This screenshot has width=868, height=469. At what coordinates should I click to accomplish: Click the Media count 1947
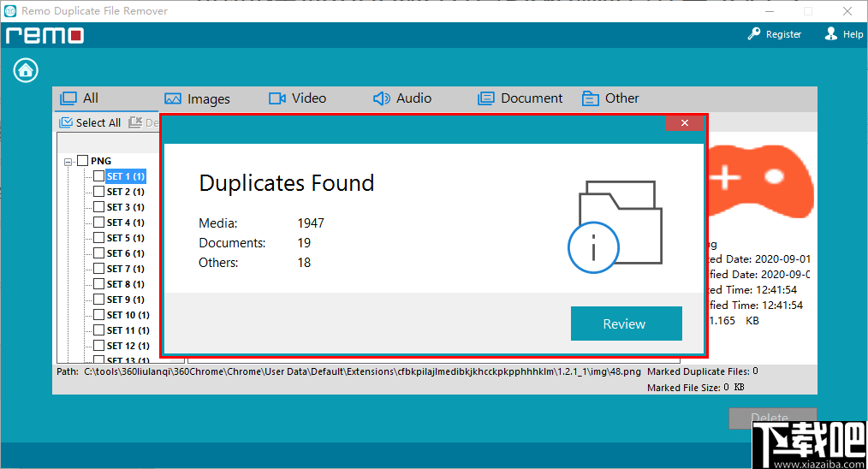pos(311,223)
